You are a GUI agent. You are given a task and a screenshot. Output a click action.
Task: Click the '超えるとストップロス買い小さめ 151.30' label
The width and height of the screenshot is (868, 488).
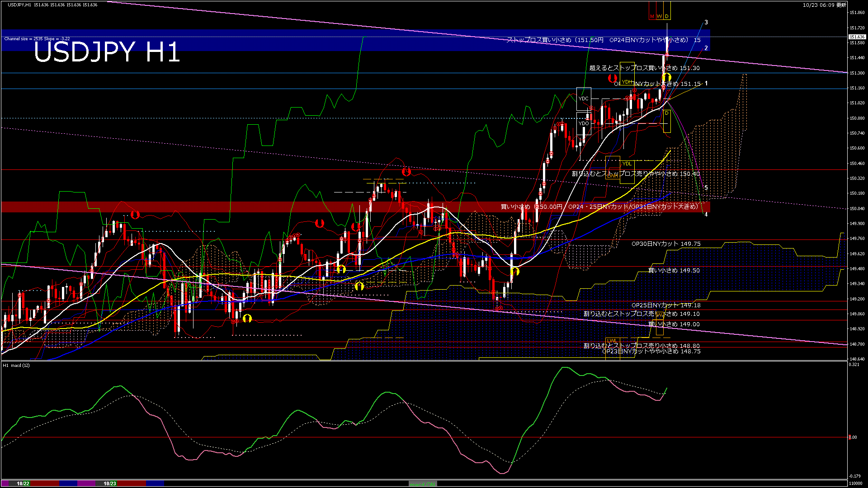tap(645, 68)
